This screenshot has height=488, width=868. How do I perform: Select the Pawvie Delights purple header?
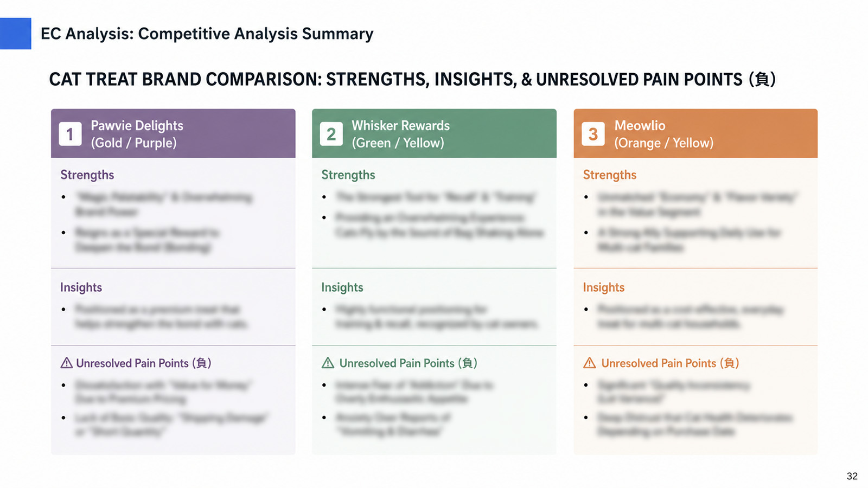click(x=173, y=133)
